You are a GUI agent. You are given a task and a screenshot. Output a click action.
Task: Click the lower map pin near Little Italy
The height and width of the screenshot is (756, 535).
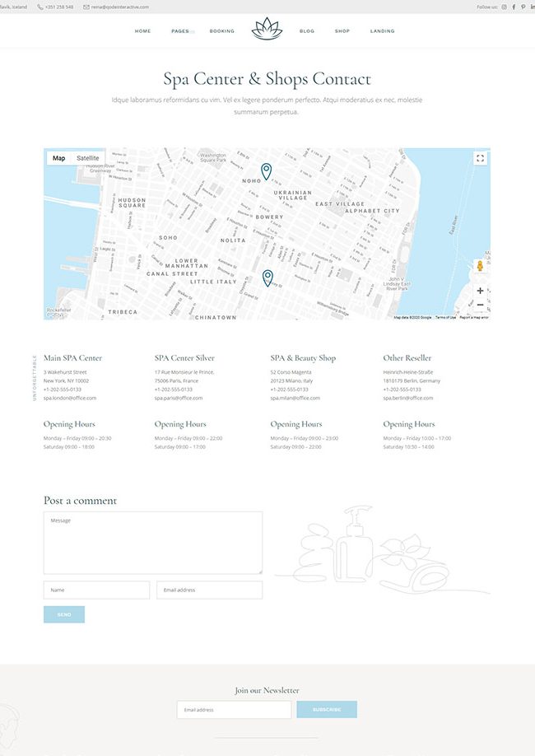click(267, 278)
